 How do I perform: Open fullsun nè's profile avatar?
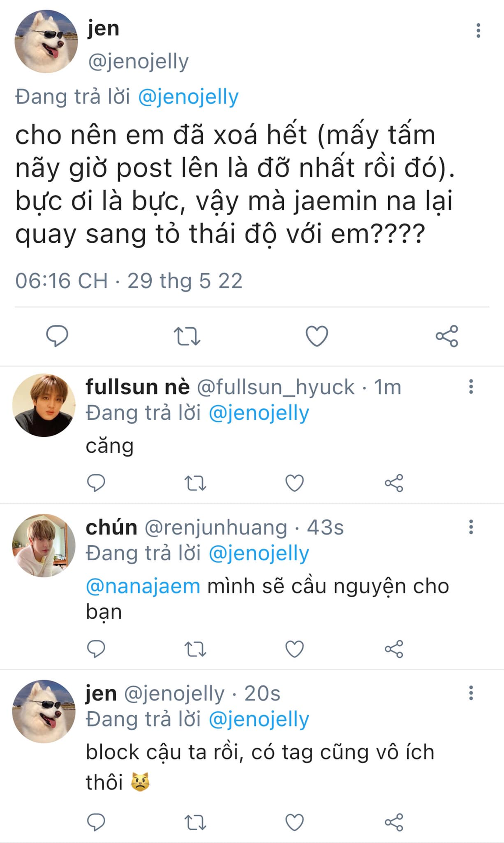(44, 405)
